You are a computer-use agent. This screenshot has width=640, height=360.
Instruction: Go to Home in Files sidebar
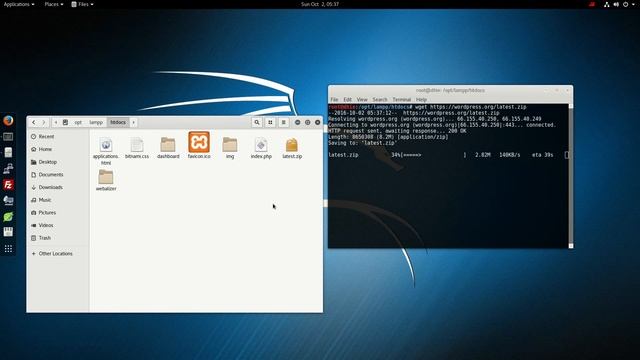point(58,149)
